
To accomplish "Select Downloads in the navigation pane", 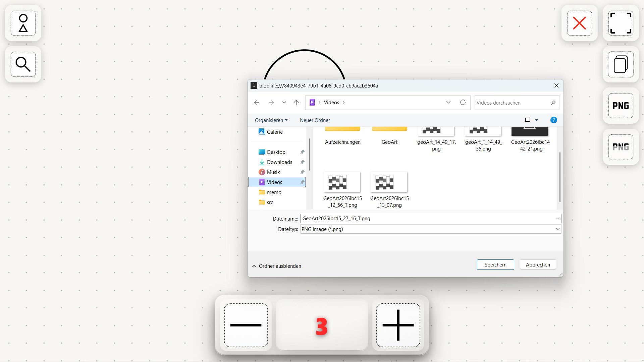I will [279, 162].
